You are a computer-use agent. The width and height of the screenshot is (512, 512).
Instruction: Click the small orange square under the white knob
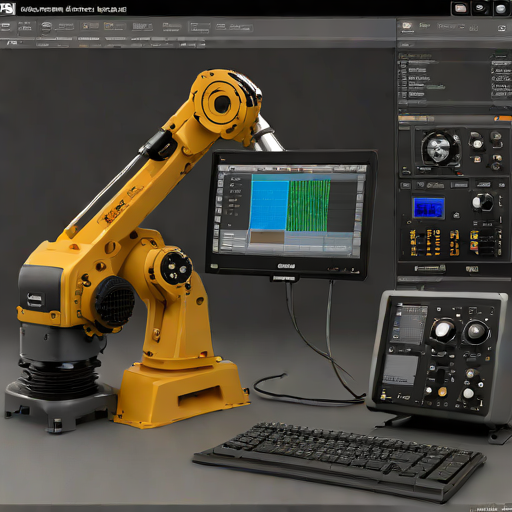click(477, 159)
